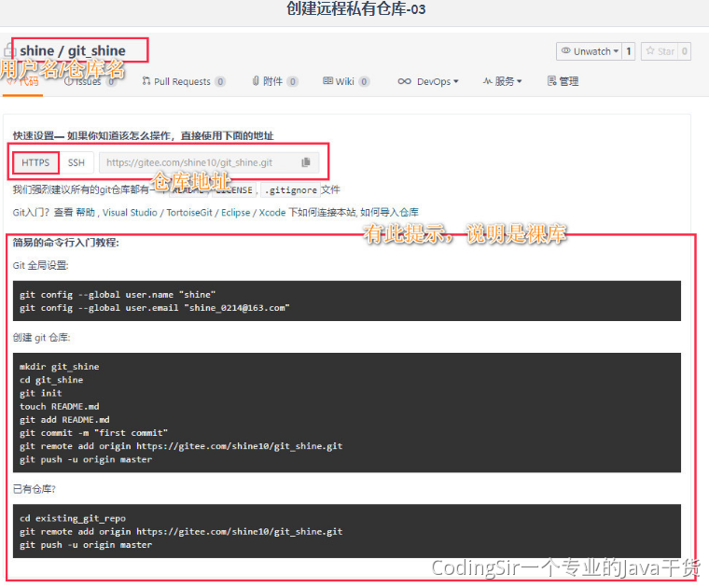Open the Unwatch dropdown
This screenshot has width=709, height=588.
590,51
